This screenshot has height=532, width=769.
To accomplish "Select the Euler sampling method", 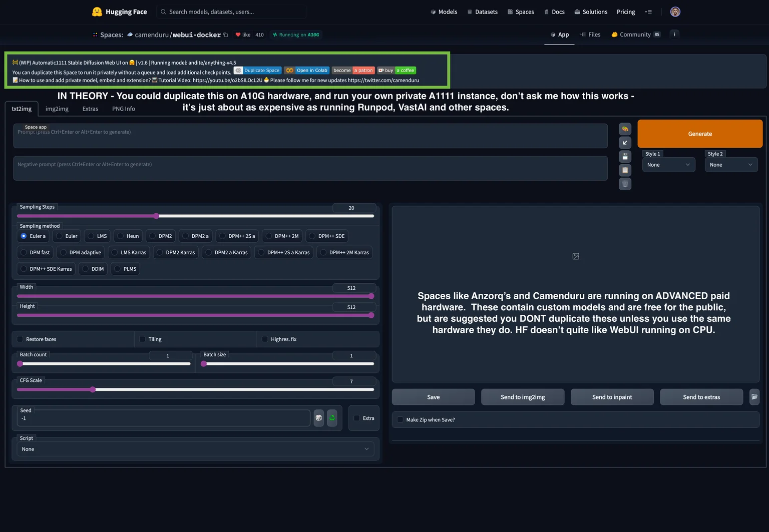I will click(67, 236).
